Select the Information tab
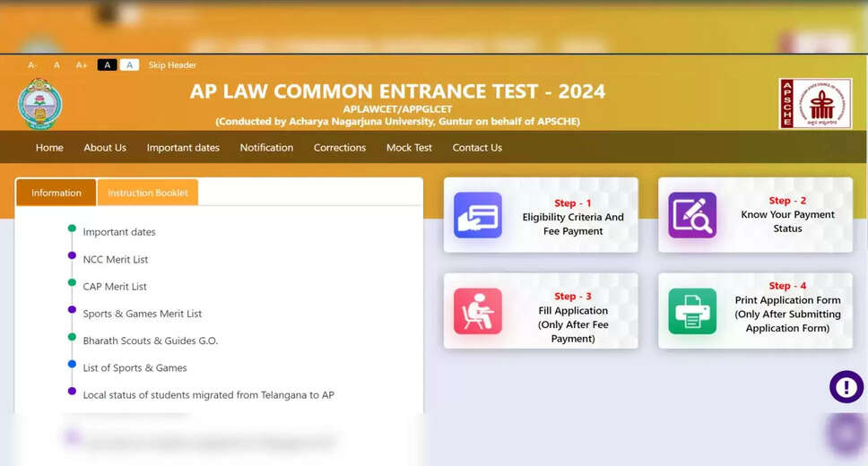Image resolution: width=868 pixels, height=466 pixels. tap(56, 193)
